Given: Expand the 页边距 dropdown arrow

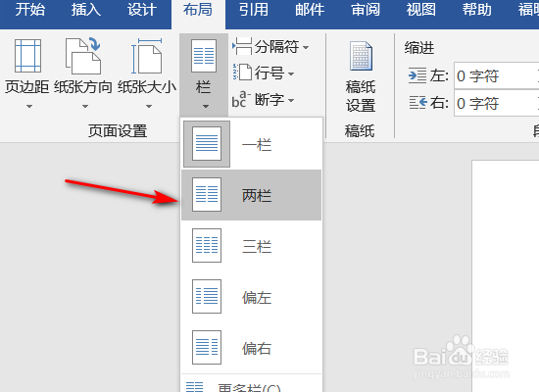Looking at the screenshot, I should tap(29, 106).
